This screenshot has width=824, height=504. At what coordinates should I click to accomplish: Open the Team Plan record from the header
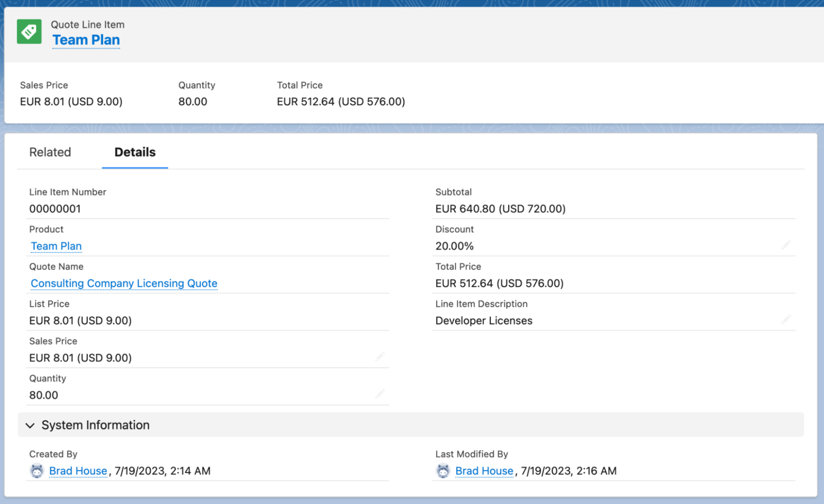[x=86, y=40]
